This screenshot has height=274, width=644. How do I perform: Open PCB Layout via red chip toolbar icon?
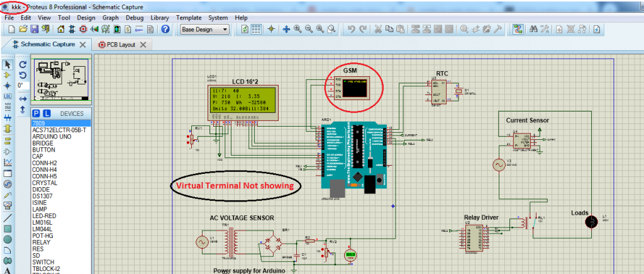(x=84, y=29)
